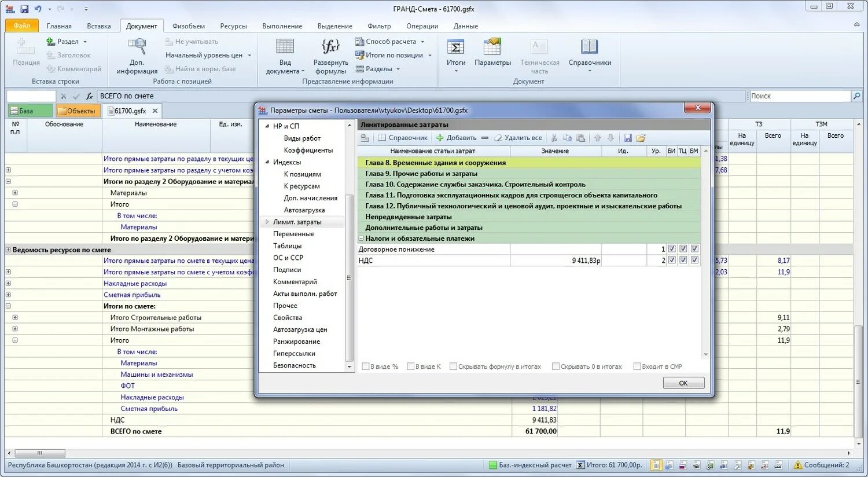Collapse the НР и СП tree node
This screenshot has height=477, width=868.
pos(267,126)
